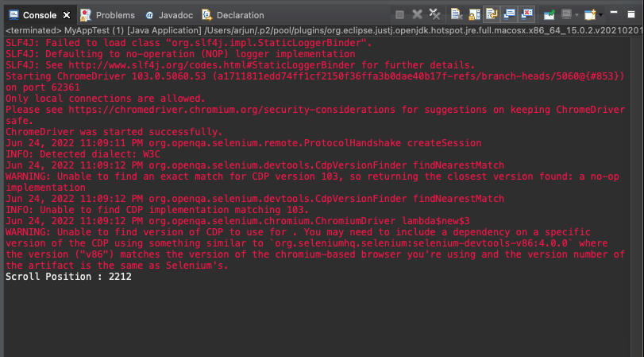Click 'ChromeDriver was started successfully.' line

114,132
